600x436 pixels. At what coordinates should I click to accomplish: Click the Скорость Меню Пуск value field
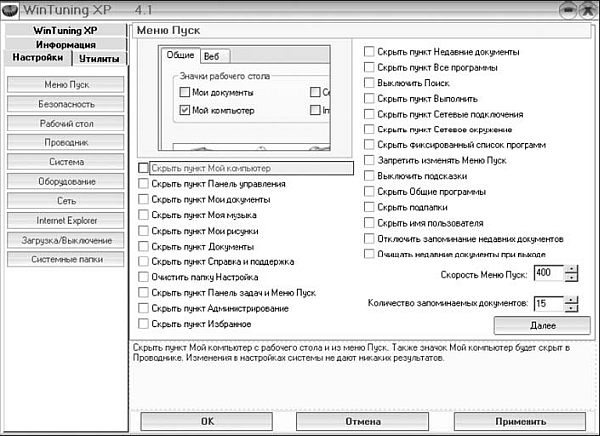[x=548, y=273]
